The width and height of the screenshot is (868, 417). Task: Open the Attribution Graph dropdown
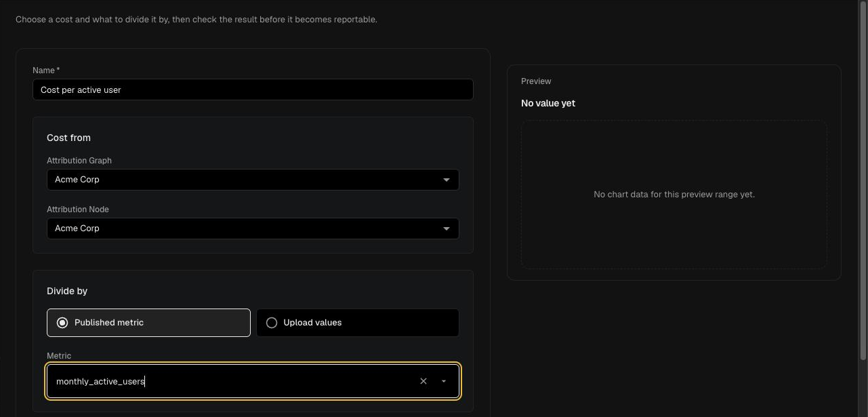pyautogui.click(x=253, y=180)
